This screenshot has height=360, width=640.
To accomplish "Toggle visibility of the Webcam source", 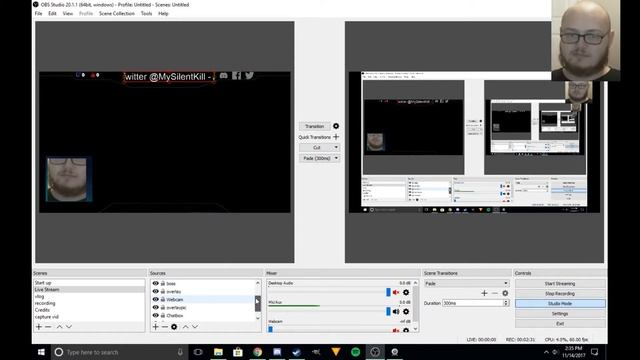I will point(156,299).
